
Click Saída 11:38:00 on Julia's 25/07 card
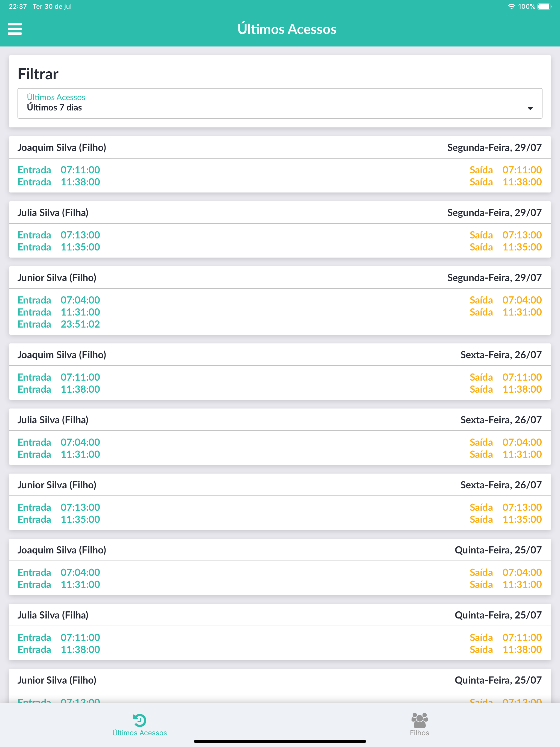coord(506,649)
